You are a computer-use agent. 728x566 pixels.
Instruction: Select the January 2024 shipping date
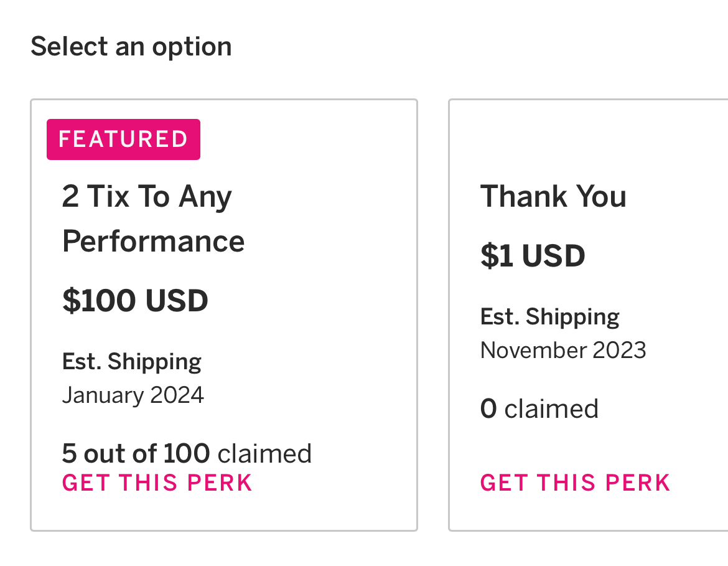133,395
